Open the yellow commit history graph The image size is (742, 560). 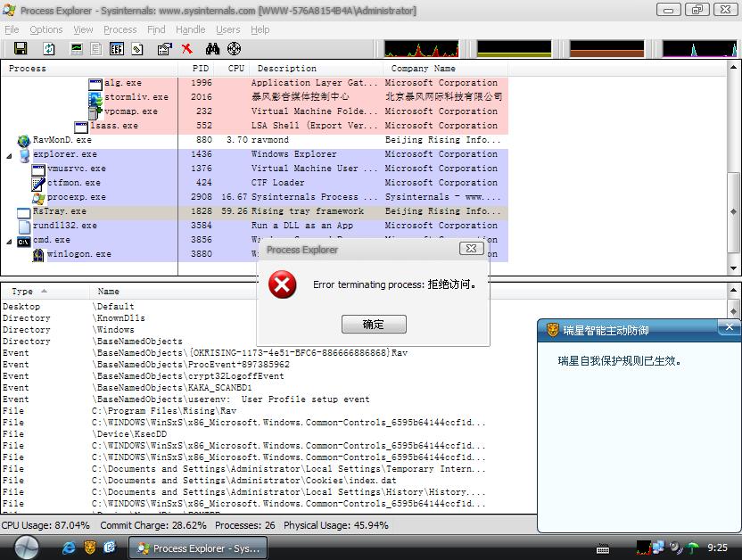point(514,49)
